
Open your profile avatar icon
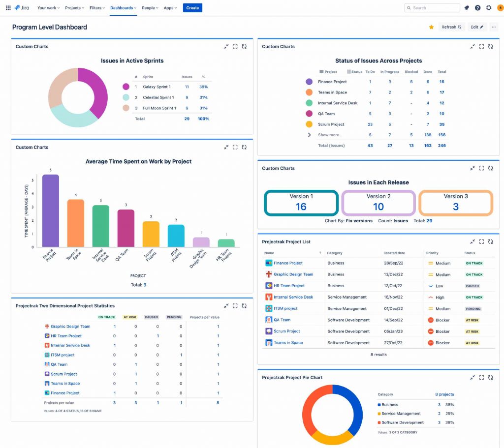click(x=500, y=7)
